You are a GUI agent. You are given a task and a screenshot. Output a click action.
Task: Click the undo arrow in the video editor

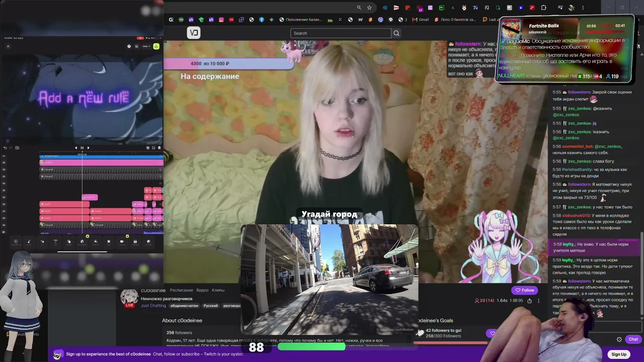tap(5, 148)
